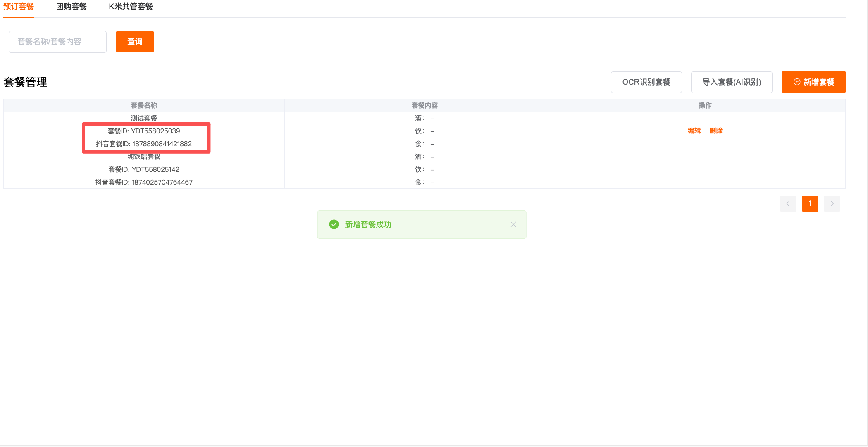Image resolution: width=868 pixels, height=447 pixels.
Task: Click 套餐ID: YDT558025142 text
Action: 144,170
